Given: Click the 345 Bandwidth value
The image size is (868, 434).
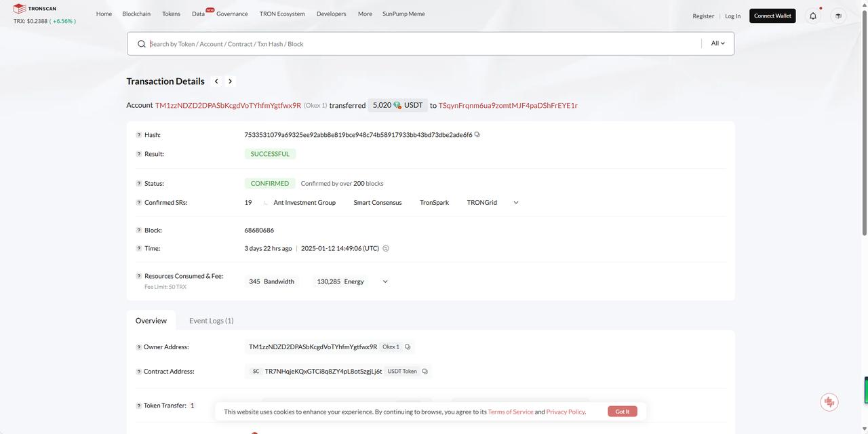Looking at the screenshot, I should 271,281.
